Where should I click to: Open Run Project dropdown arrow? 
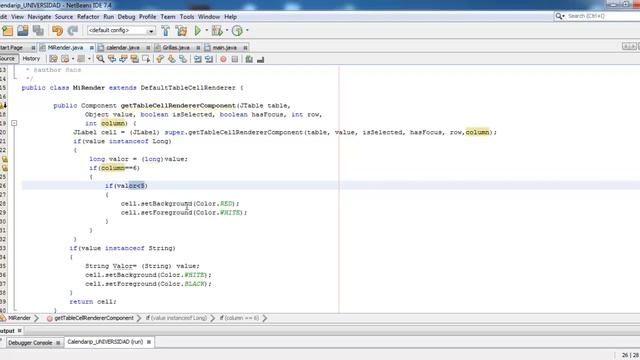click(207, 31)
